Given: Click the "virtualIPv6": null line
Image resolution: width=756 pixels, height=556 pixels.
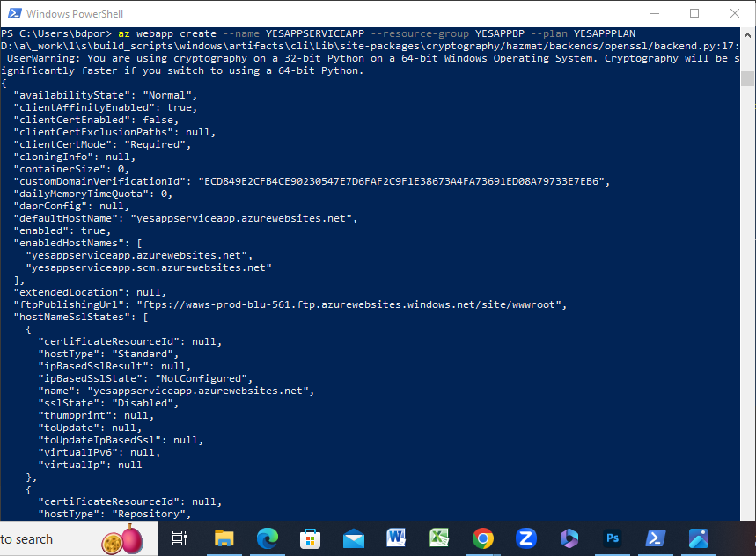Looking at the screenshot, I should (x=99, y=452).
